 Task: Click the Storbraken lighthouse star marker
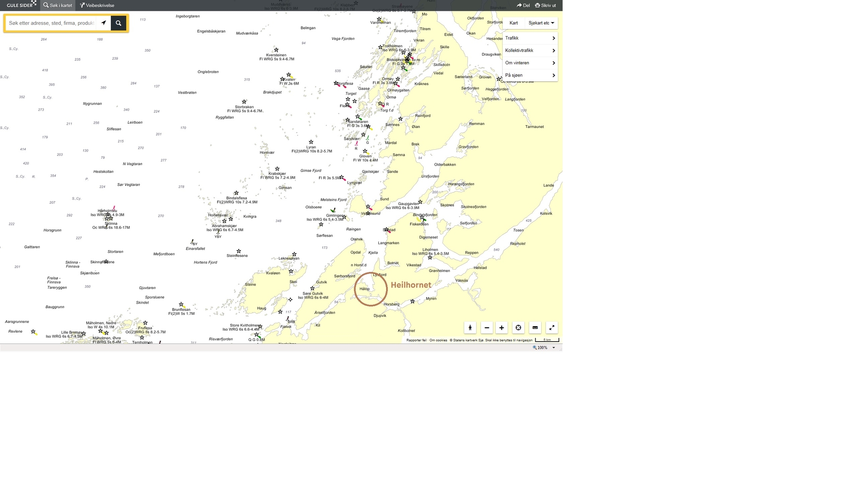(x=244, y=102)
